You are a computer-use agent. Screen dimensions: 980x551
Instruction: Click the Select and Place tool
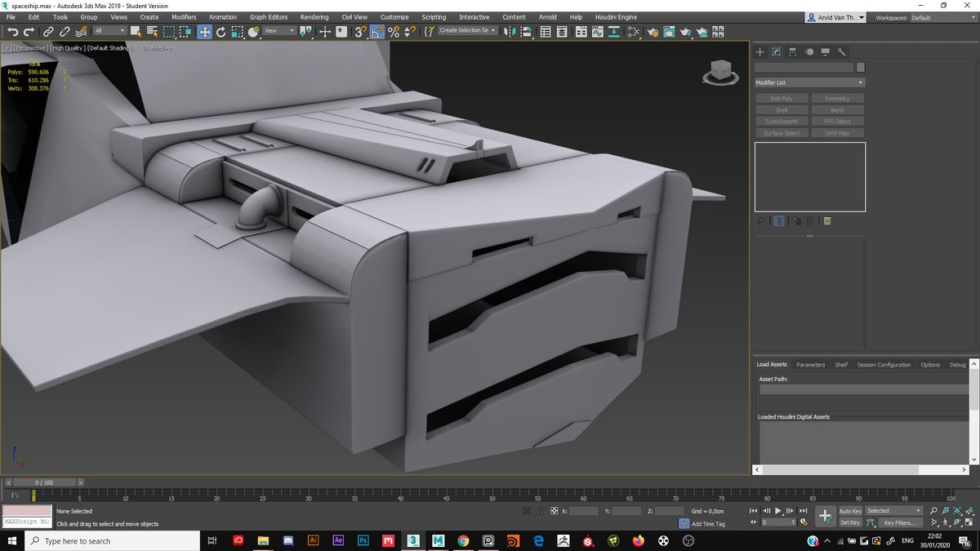[254, 32]
